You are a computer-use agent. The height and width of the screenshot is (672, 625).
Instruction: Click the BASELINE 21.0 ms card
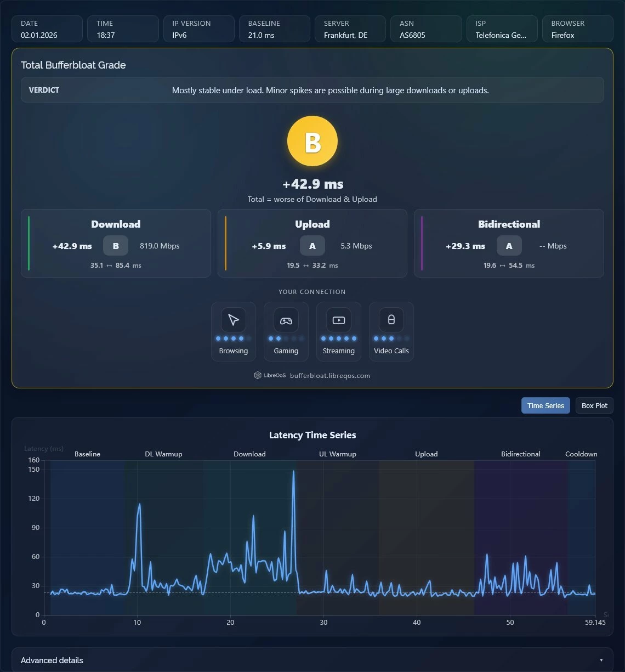275,29
